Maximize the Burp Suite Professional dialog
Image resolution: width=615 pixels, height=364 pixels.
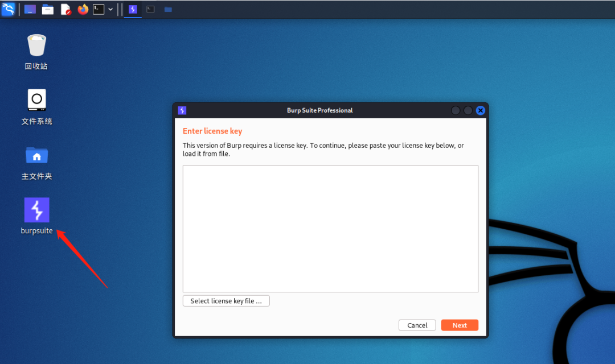pos(468,110)
